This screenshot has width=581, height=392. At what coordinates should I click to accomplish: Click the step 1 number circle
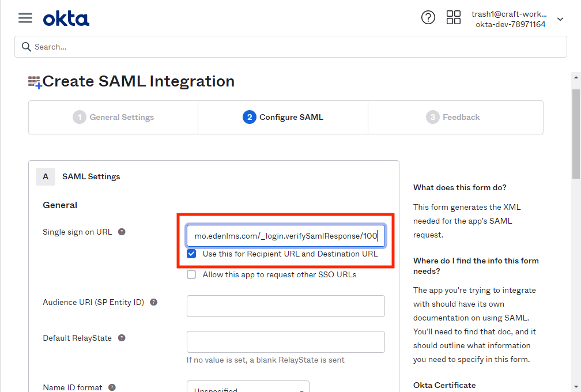coord(80,117)
